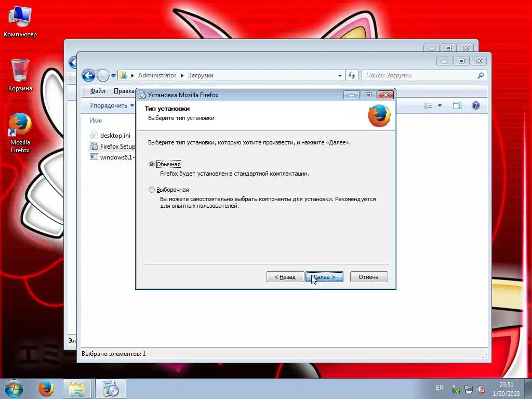Switch to Explorer in the taskbar

(77, 389)
